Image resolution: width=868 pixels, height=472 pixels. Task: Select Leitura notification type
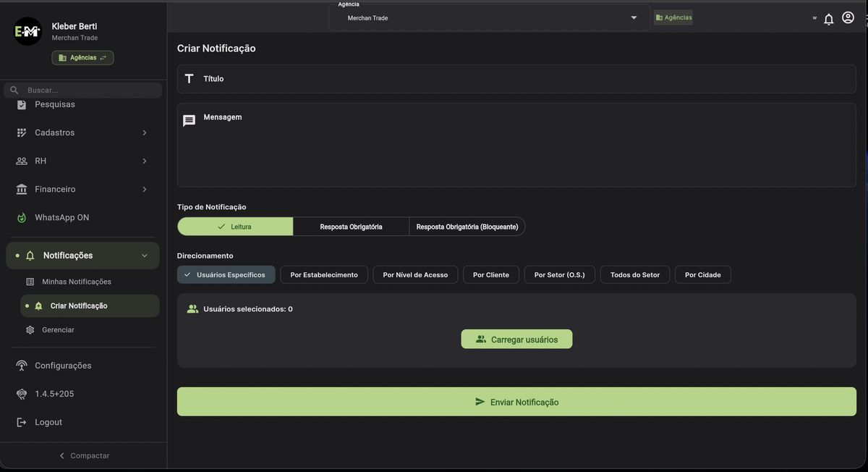(x=234, y=226)
